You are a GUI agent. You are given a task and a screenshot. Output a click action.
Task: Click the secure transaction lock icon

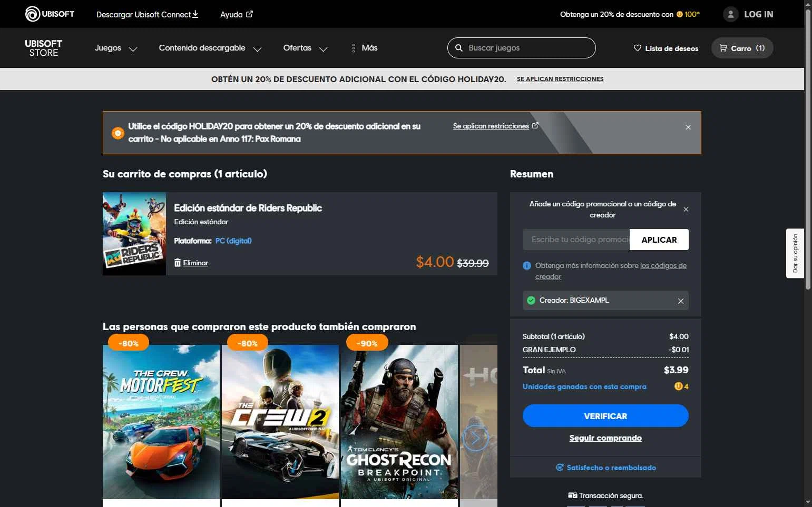pyautogui.click(x=572, y=495)
